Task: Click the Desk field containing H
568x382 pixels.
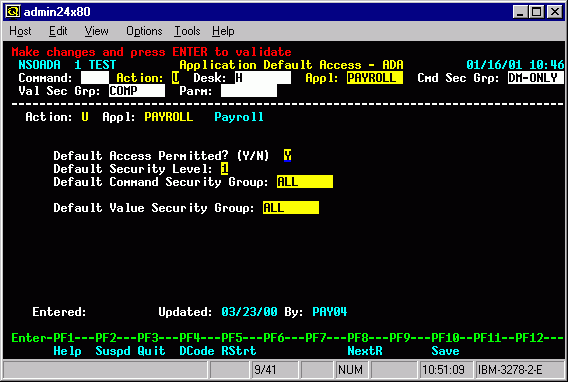Action: (x=263, y=78)
